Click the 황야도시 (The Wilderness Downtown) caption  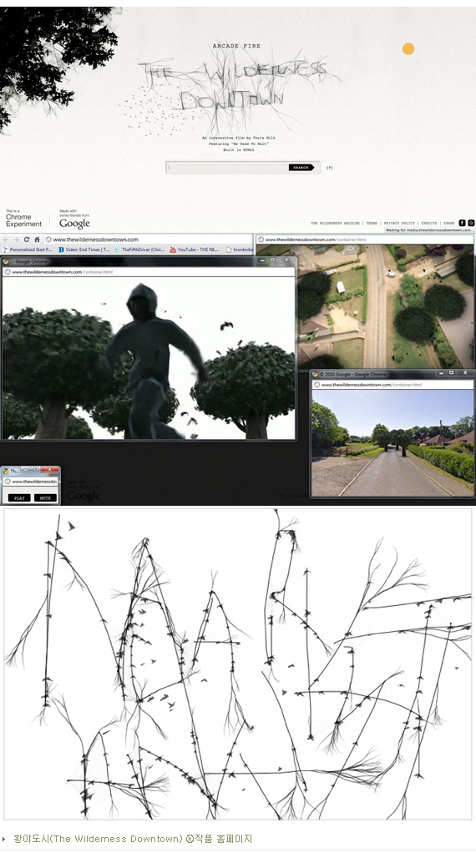pyautogui.click(x=133, y=839)
